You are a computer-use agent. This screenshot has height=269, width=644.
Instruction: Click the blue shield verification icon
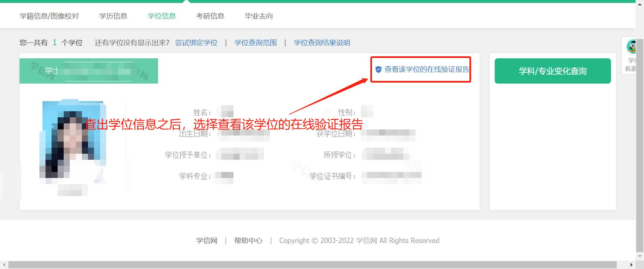click(378, 69)
